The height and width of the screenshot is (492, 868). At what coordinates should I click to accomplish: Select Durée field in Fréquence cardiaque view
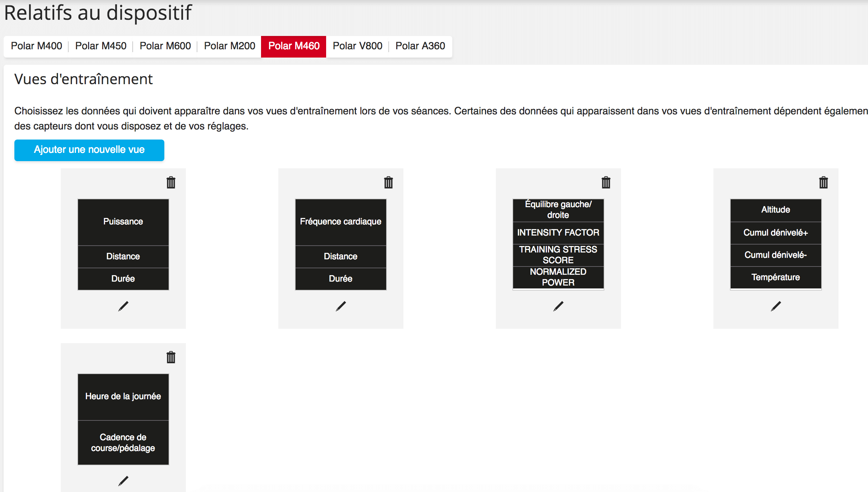click(x=341, y=279)
